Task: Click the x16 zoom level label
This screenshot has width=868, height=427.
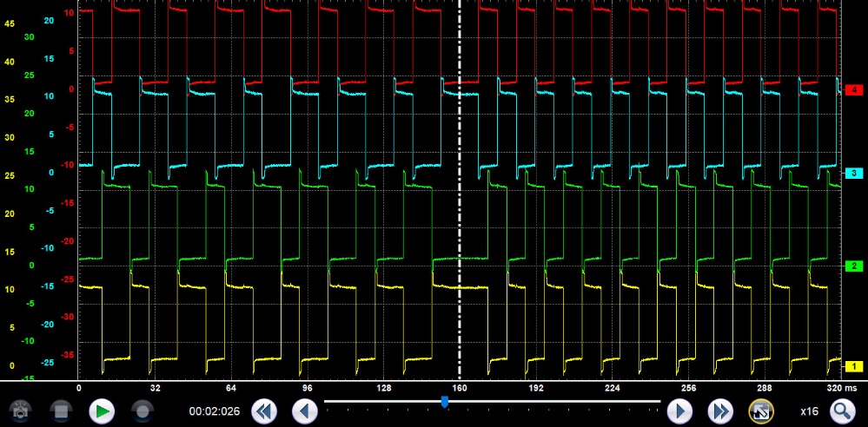Action: [810, 411]
